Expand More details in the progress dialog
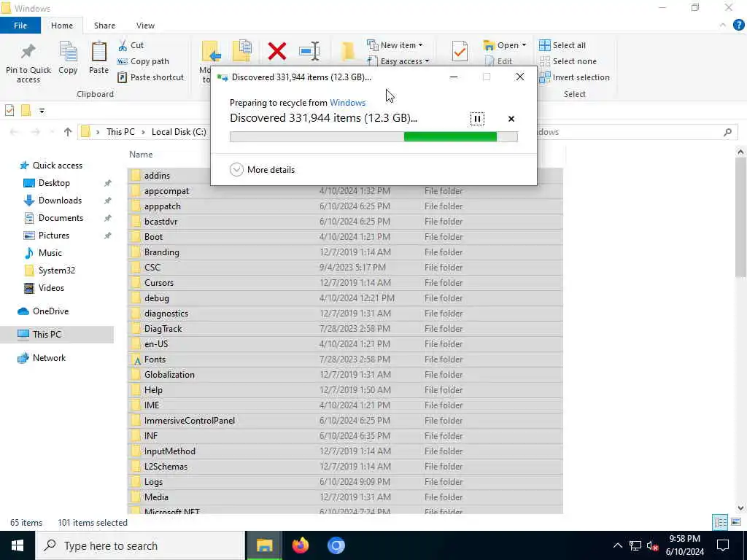Viewport: 747px width, 560px height. 262,169
